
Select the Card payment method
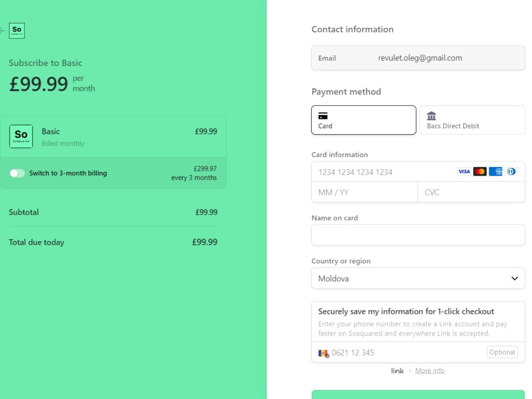pyautogui.click(x=364, y=120)
